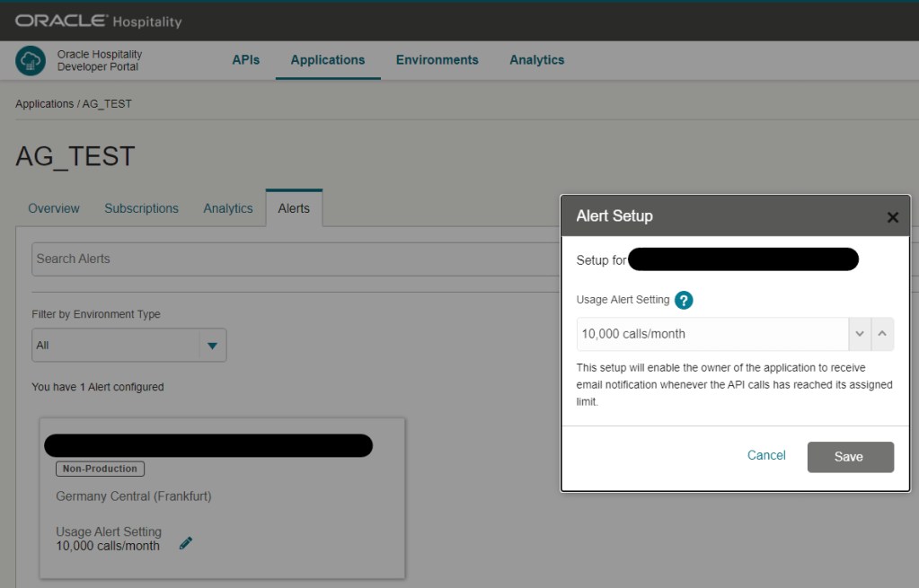The height and width of the screenshot is (588, 919).
Task: Click the pencil edit icon for Usage Alert
Action: 186,542
